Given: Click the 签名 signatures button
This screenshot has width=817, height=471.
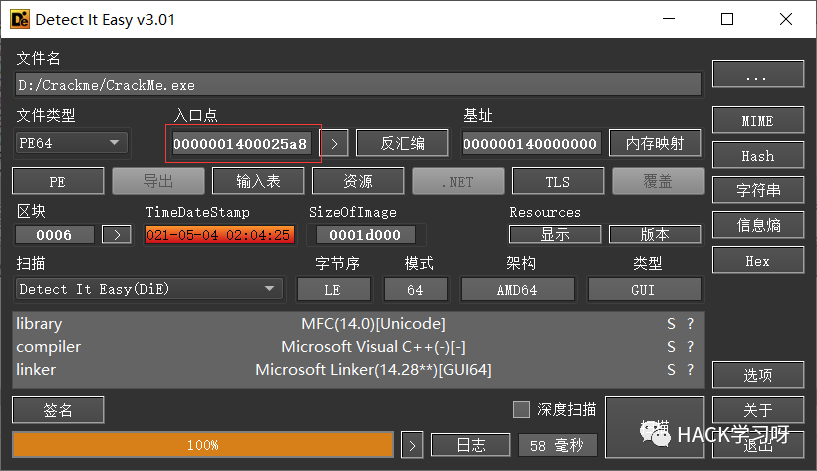Looking at the screenshot, I should (x=58, y=410).
